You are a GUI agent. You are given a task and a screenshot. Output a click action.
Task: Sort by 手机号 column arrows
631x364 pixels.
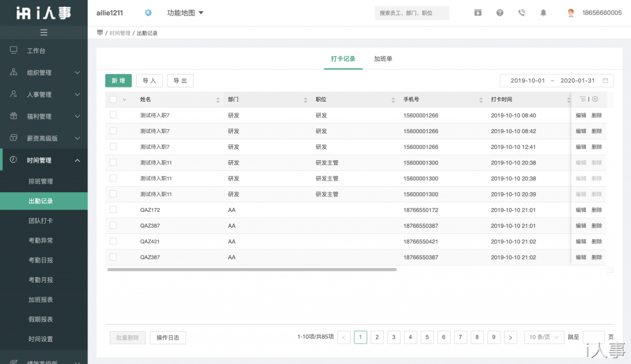coord(481,100)
